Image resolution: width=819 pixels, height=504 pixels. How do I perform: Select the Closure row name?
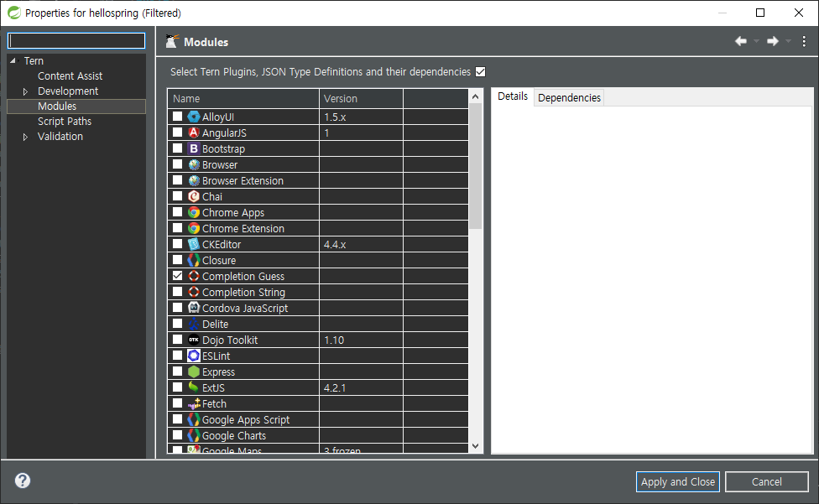219,260
